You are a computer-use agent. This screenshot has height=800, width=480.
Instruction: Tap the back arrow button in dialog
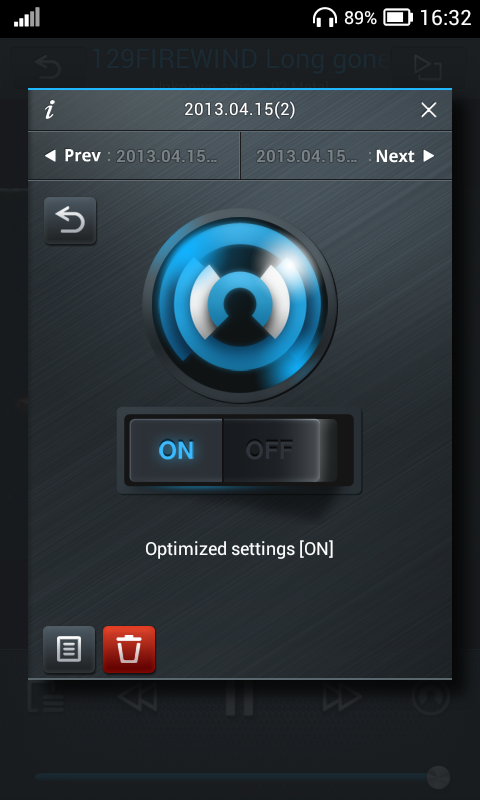coord(70,221)
